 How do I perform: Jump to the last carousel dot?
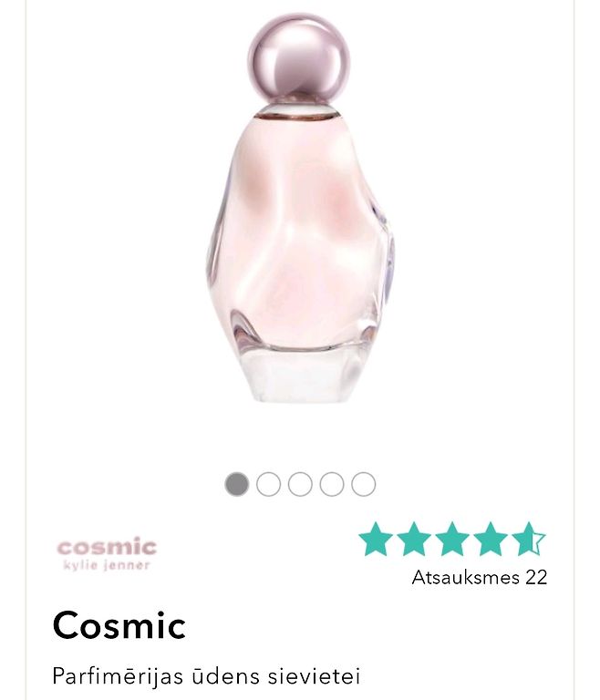click(x=363, y=484)
